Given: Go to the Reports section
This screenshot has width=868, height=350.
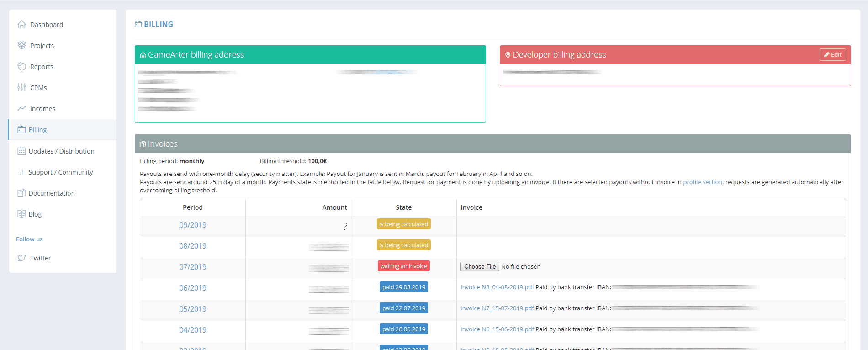Looking at the screenshot, I should (63, 66).
